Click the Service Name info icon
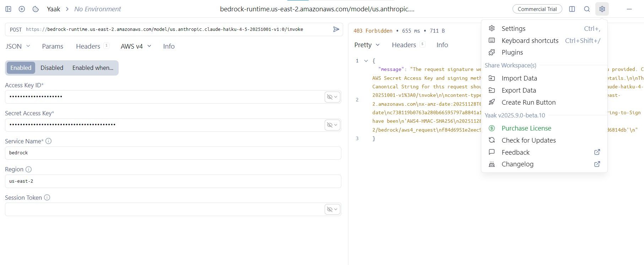 click(x=49, y=141)
